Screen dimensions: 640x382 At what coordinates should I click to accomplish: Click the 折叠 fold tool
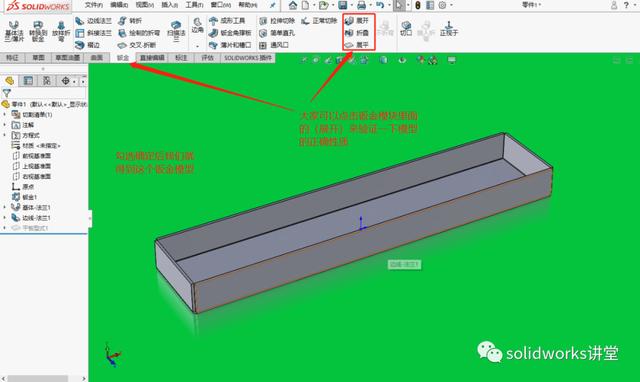coord(357,33)
